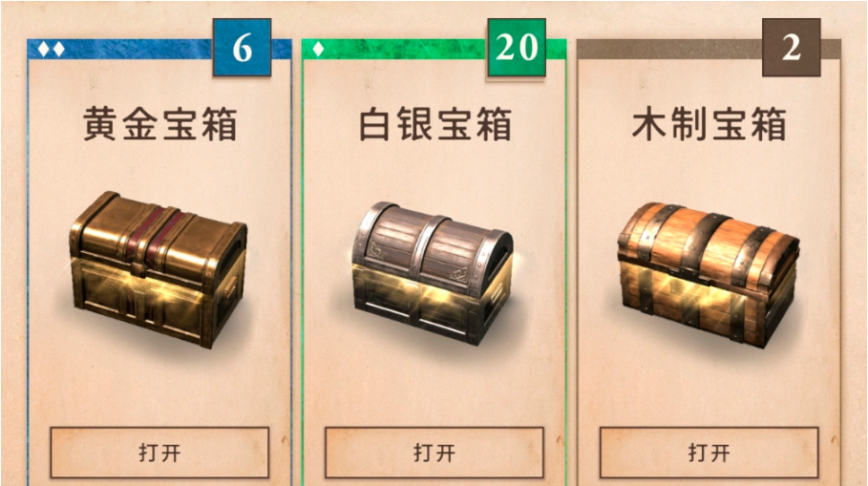Click the double diamond rarity icon
868x486 pixels.
click(x=51, y=50)
